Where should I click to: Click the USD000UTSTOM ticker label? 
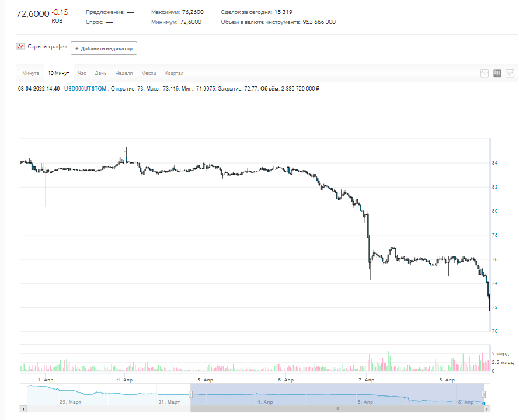[x=85, y=89]
